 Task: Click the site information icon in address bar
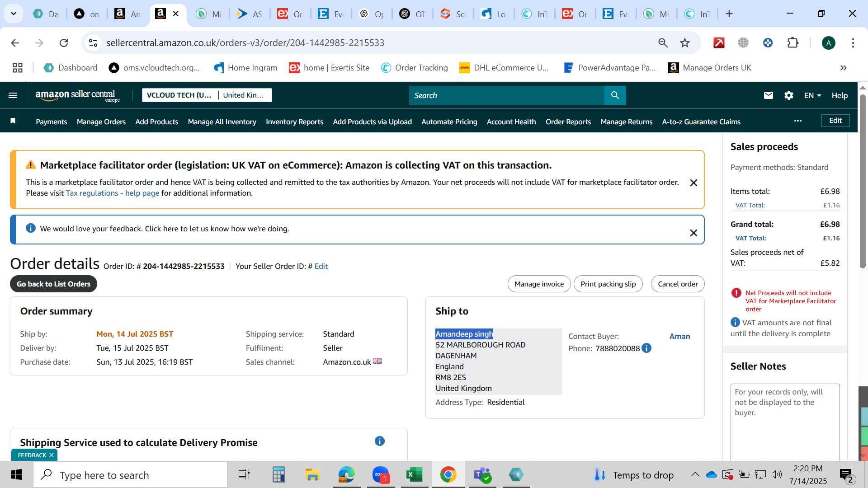[93, 43]
